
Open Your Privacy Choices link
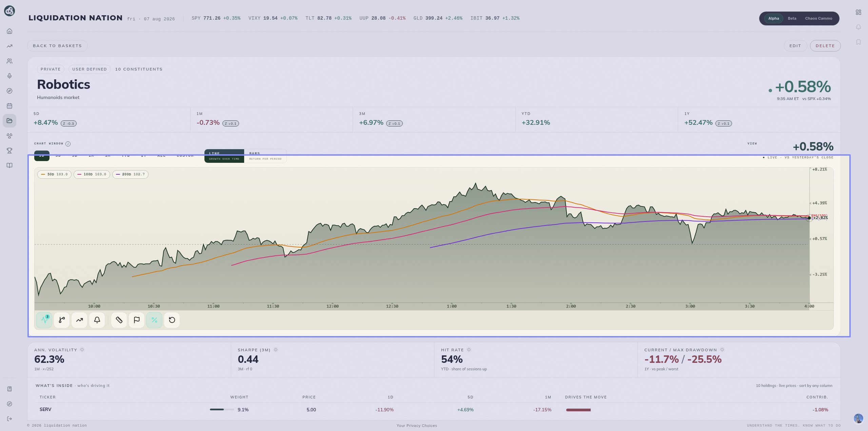(417, 426)
